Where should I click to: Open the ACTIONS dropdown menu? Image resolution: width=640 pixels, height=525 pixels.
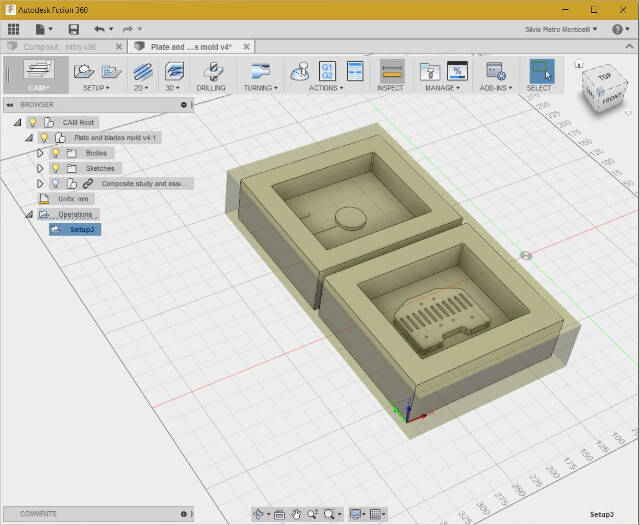pos(326,88)
